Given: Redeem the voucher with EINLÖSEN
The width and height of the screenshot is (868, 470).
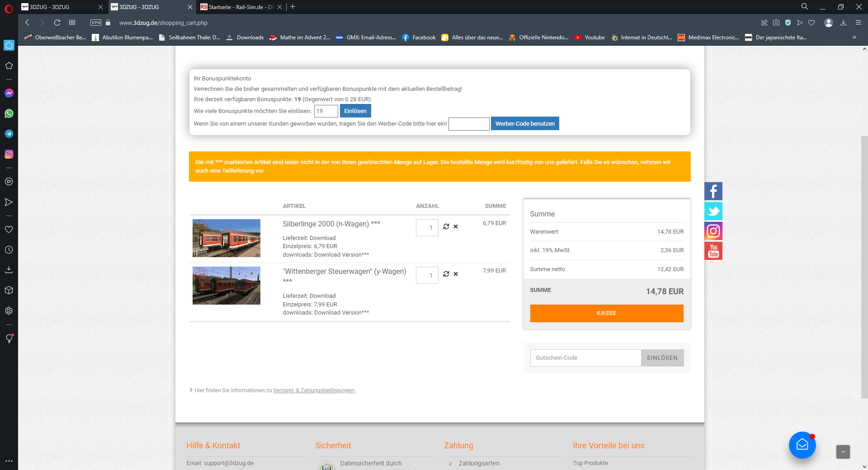Looking at the screenshot, I should pos(662,358).
